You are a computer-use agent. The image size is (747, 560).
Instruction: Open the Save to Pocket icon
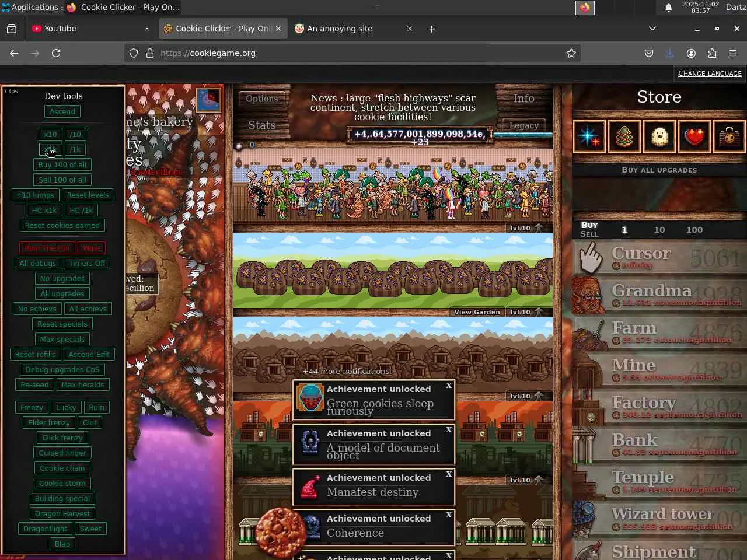click(x=649, y=53)
